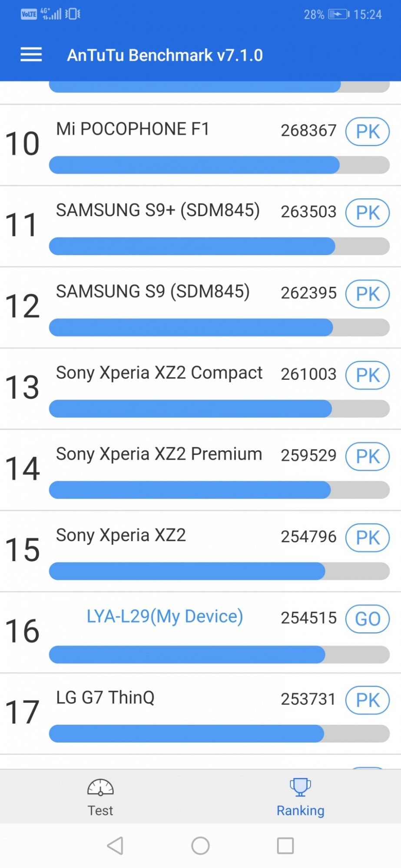The image size is (401, 868).
Task: Click the Sony Xperia XZ2 score bar
Action: [219, 571]
